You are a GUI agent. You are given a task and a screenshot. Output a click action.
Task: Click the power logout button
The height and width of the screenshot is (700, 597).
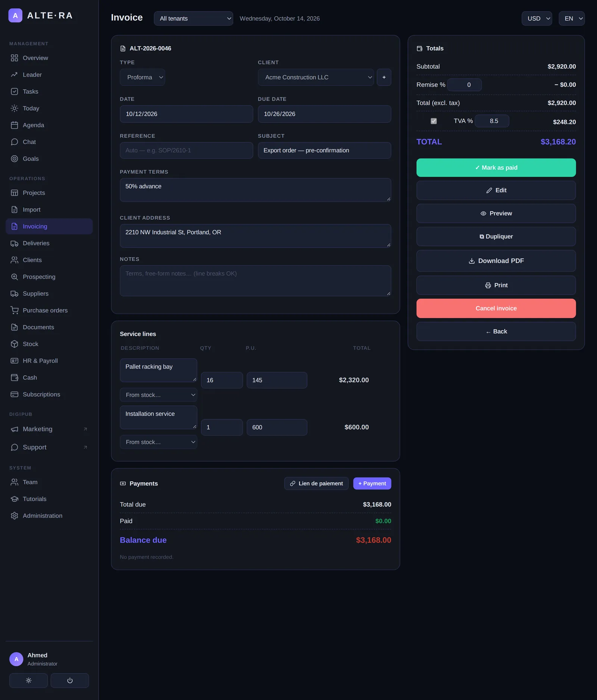(70, 680)
